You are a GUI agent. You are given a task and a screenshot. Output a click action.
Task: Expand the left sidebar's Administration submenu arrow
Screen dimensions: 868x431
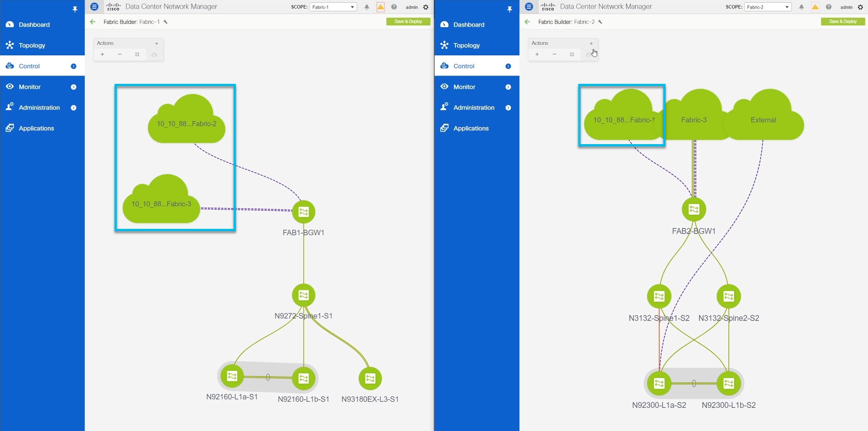(x=73, y=108)
